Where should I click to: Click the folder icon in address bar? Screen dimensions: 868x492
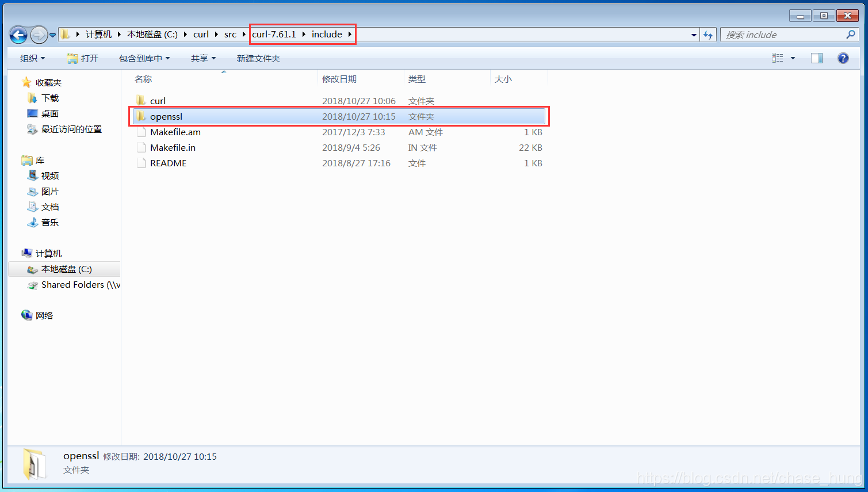point(66,35)
